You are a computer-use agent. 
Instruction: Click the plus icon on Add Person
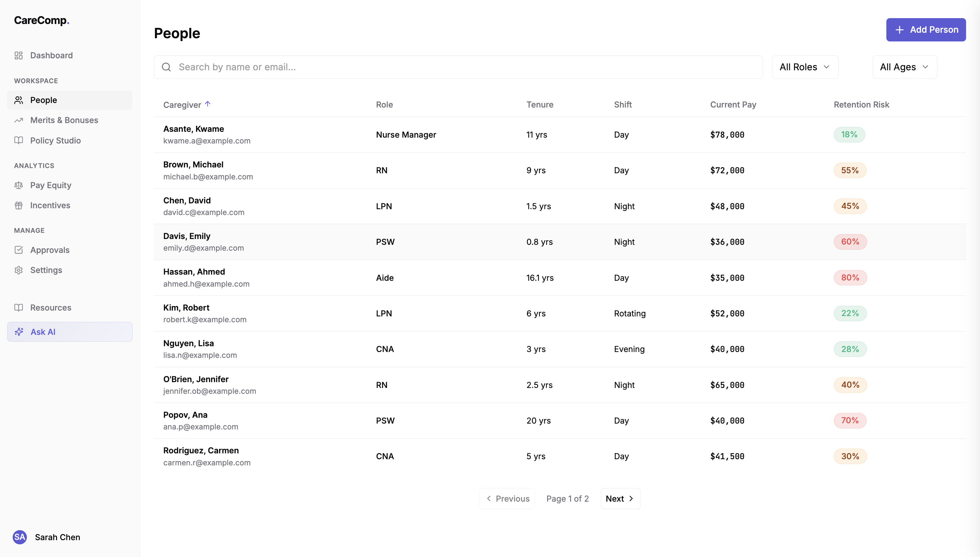pyautogui.click(x=899, y=30)
